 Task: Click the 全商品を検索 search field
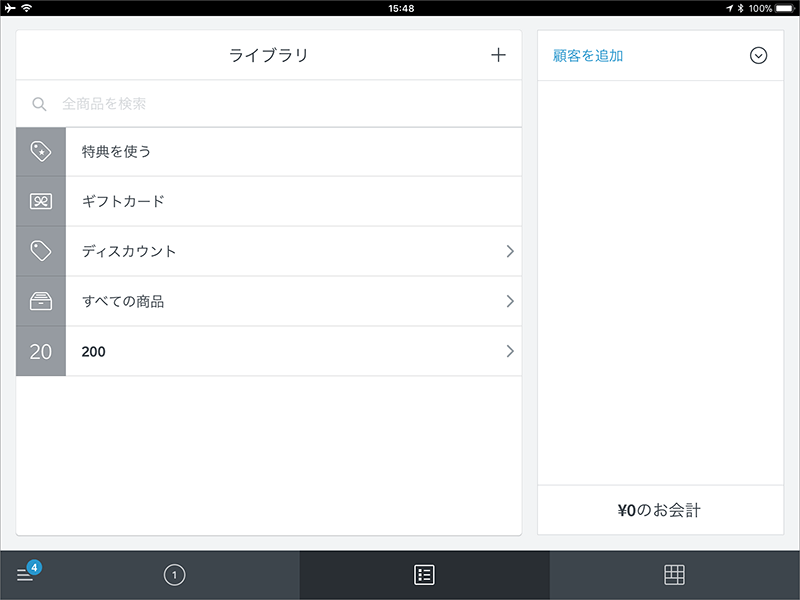(280, 104)
